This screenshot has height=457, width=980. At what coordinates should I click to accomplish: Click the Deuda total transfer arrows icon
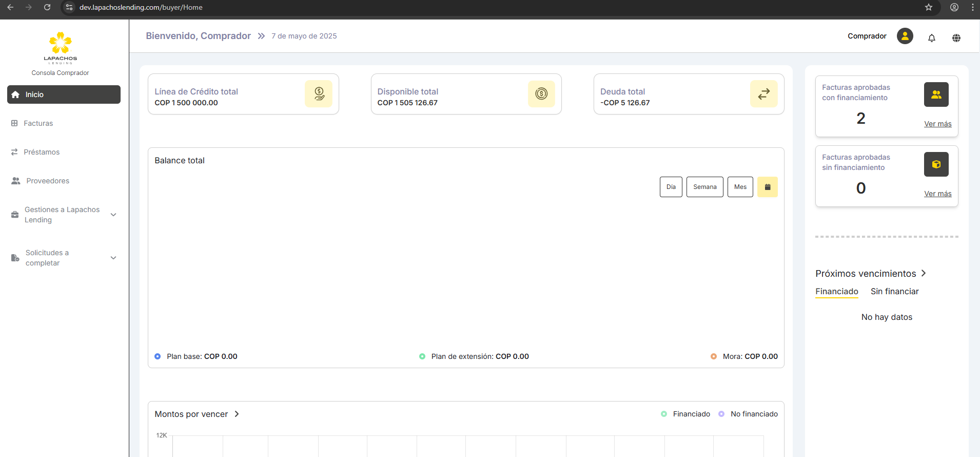pyautogui.click(x=763, y=94)
